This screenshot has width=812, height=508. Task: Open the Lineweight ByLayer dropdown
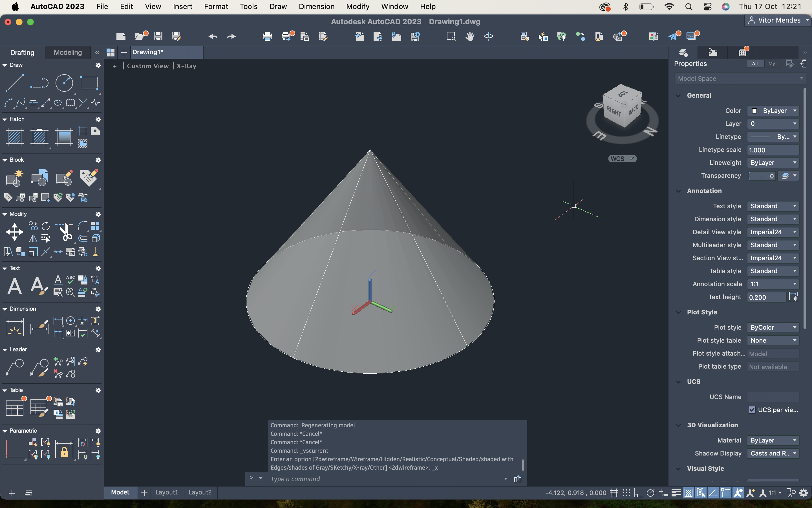(x=773, y=163)
